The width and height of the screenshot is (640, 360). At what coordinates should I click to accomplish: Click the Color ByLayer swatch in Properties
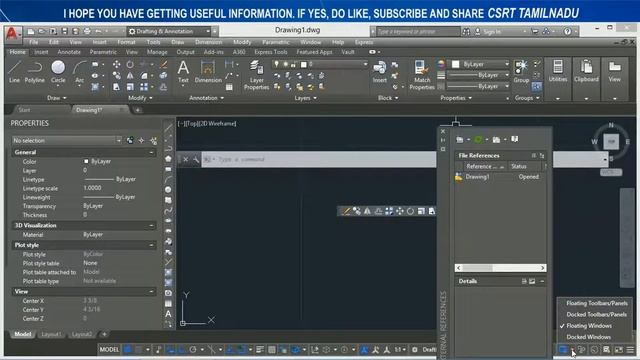86,162
